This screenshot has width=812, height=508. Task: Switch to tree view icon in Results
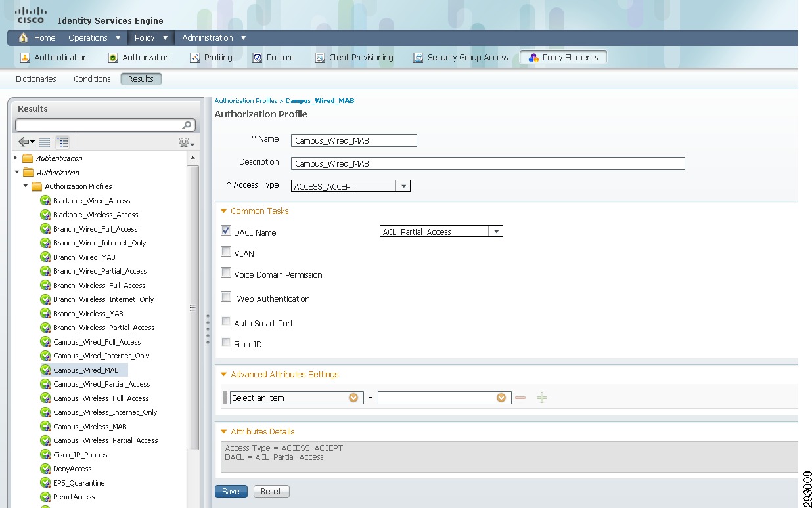[62, 142]
